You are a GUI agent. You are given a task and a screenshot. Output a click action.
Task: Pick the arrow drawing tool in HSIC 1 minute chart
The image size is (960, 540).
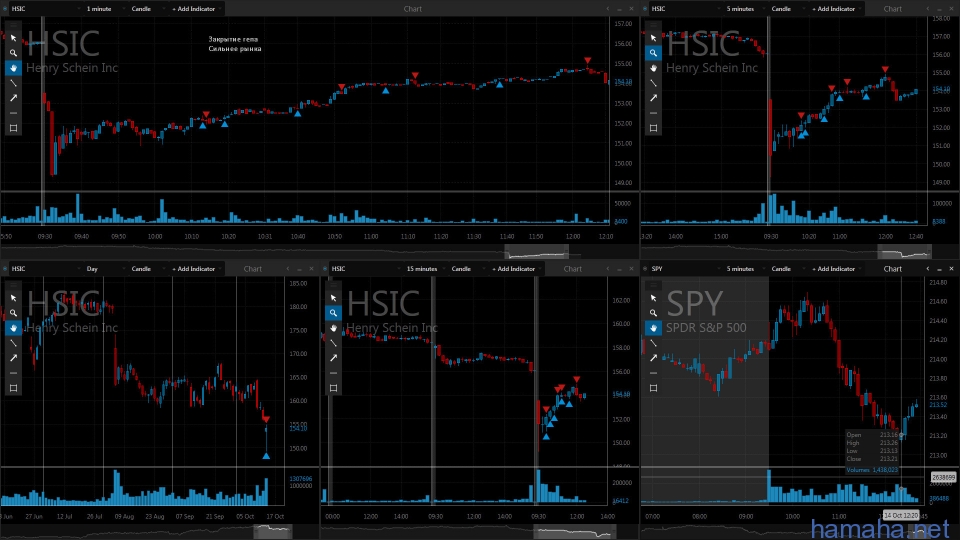tap(13, 98)
